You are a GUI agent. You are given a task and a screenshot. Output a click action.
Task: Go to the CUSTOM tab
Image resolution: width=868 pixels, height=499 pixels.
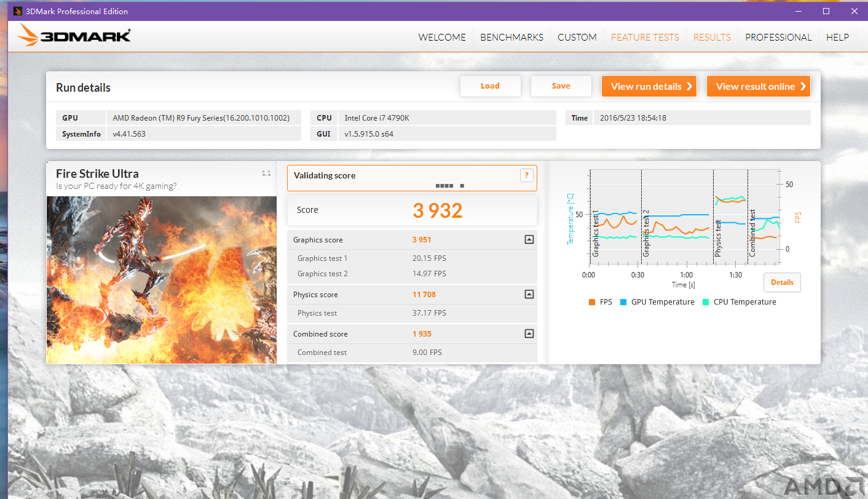pyautogui.click(x=577, y=38)
